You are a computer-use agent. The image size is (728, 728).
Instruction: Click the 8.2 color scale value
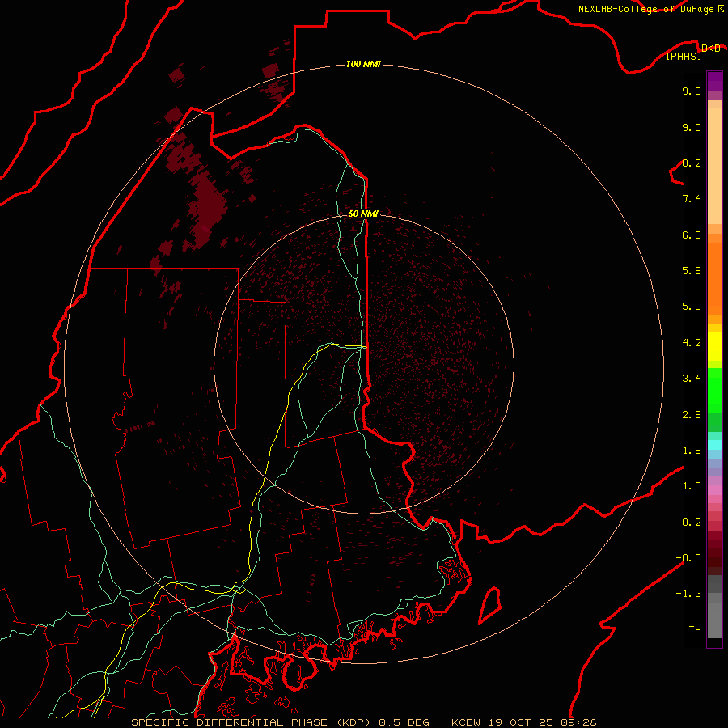[692, 163]
